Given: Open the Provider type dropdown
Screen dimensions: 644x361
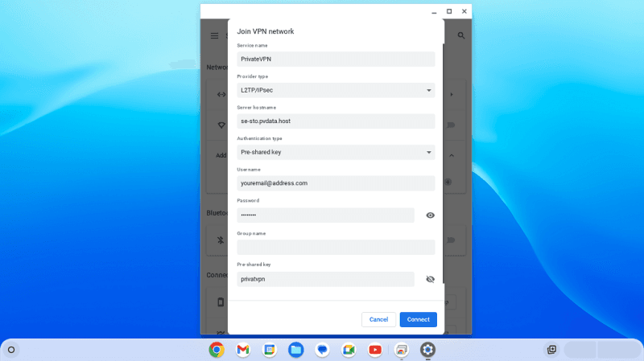Looking at the screenshot, I should (336, 90).
